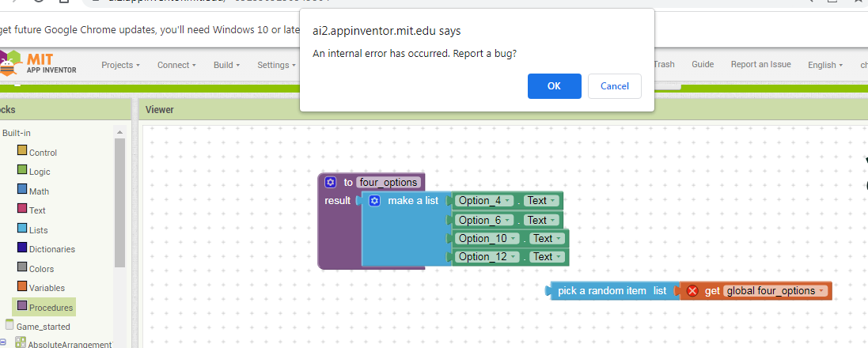The width and height of the screenshot is (868, 348).
Task: Click the red error icon on get block
Action: point(692,291)
